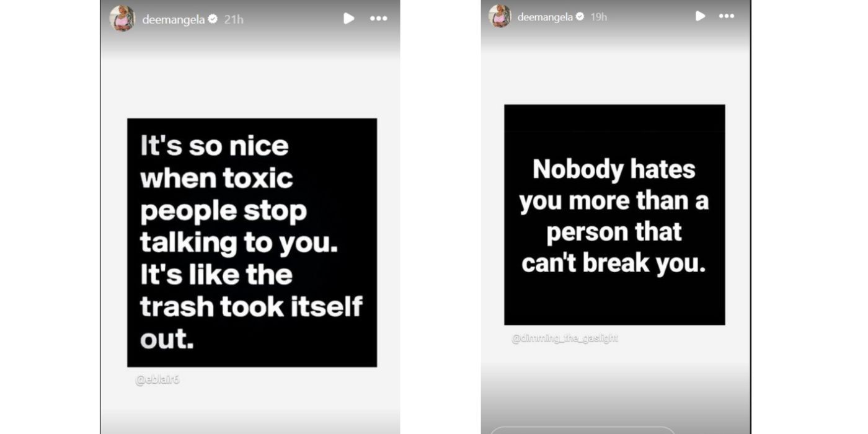Tap the @dimming_the_gaslight credit tag
The width and height of the screenshot is (868, 434).
pyautogui.click(x=565, y=338)
